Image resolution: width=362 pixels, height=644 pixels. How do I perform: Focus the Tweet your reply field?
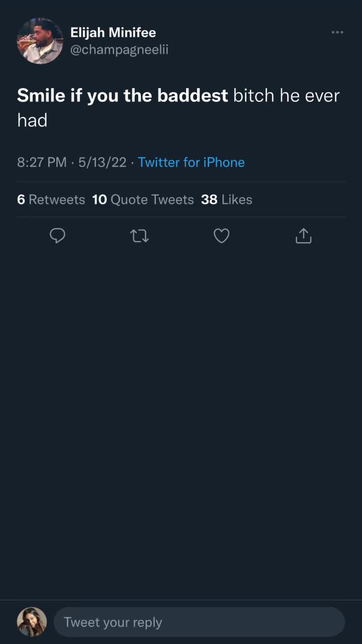point(199,622)
